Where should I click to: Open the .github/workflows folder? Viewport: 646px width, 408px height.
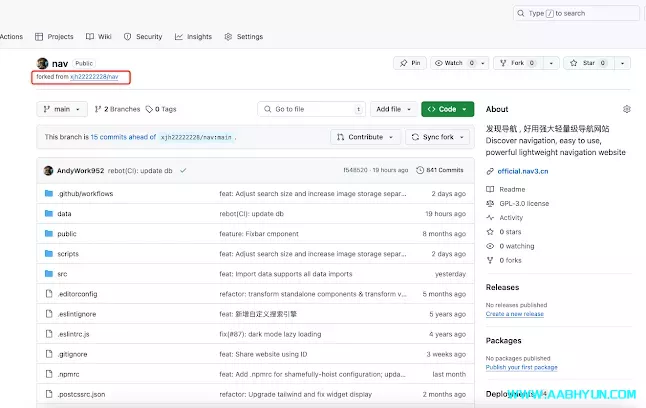(x=85, y=193)
